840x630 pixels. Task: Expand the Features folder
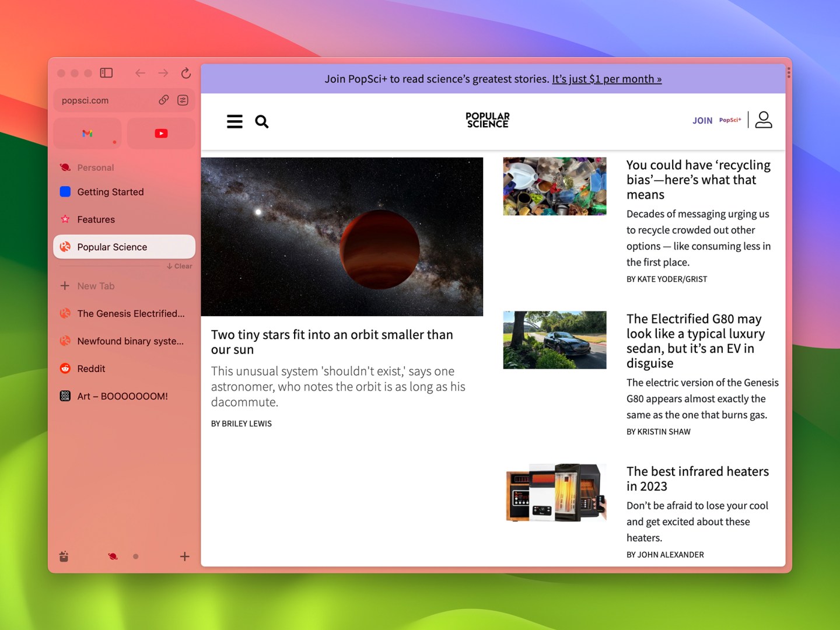coord(96,219)
